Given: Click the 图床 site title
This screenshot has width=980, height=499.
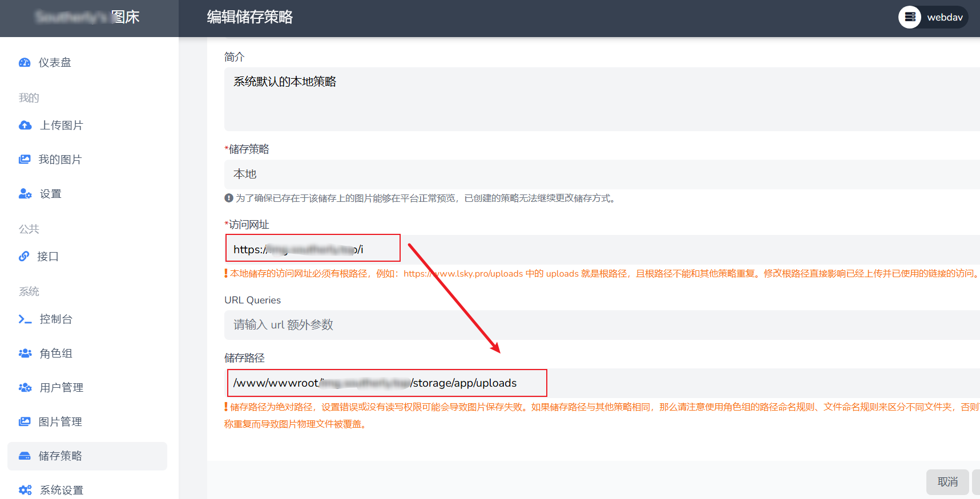Looking at the screenshot, I should (x=126, y=17).
